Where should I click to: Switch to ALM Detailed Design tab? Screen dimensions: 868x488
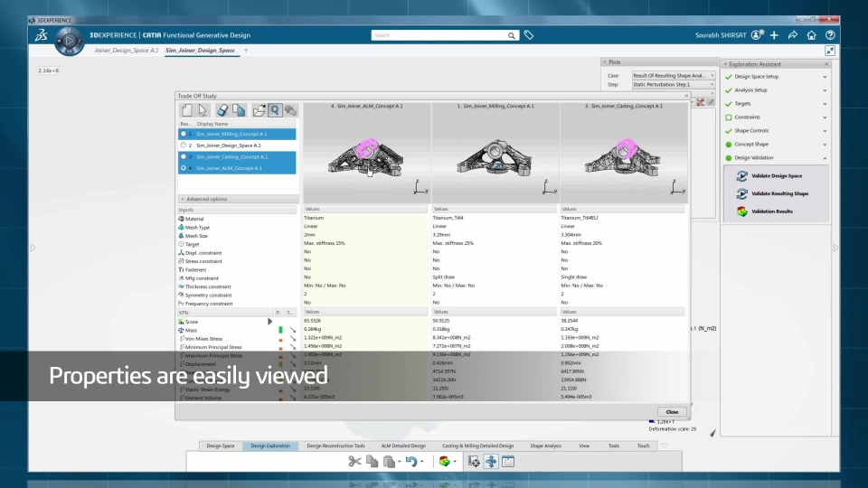click(403, 446)
